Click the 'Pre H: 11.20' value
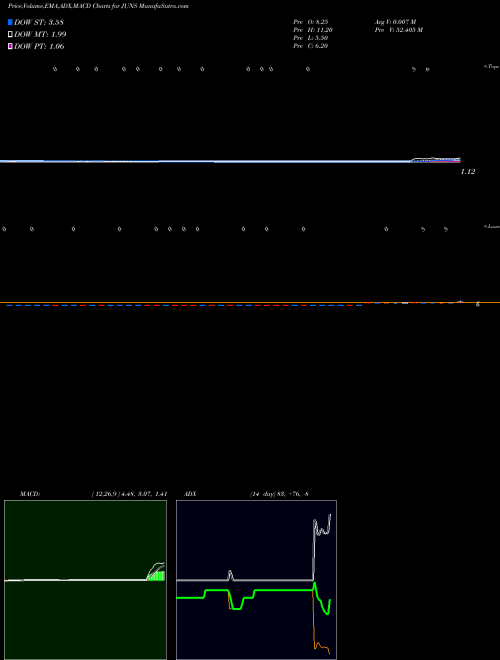The image size is (500, 660). click(313, 30)
